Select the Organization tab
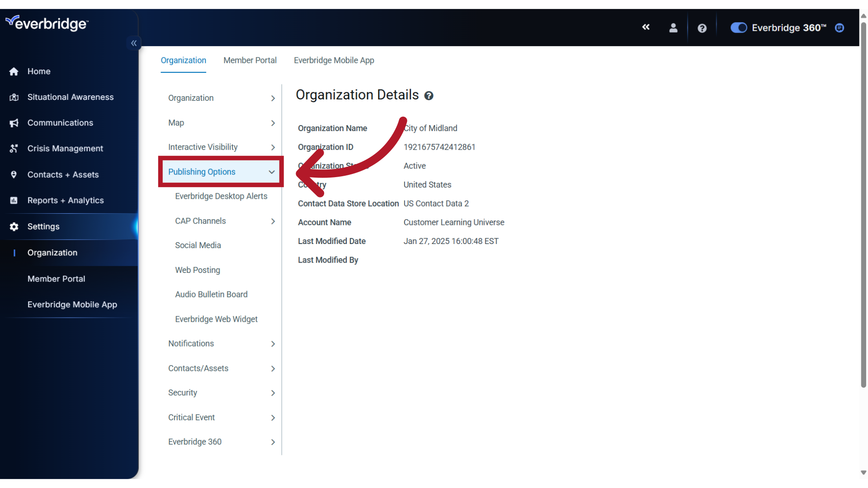This screenshot has width=868, height=488. pos(183,60)
